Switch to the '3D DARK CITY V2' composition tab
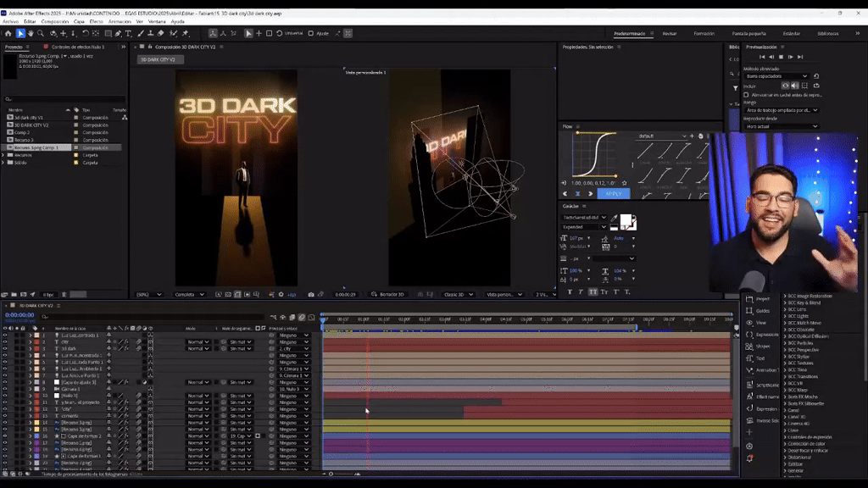The height and width of the screenshot is (488, 868). tap(161, 60)
